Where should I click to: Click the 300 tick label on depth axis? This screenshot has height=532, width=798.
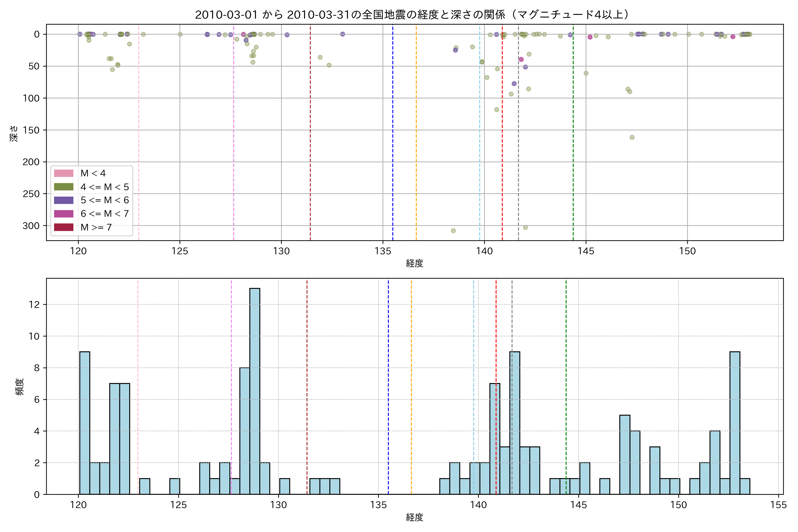pyautogui.click(x=31, y=226)
